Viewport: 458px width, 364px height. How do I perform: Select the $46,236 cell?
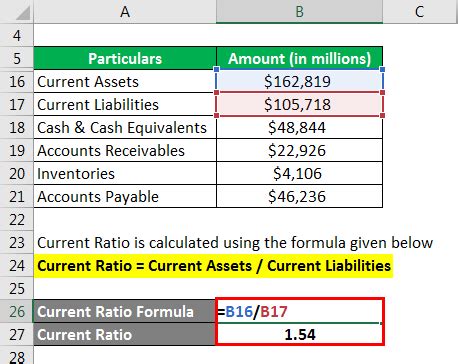(x=299, y=196)
